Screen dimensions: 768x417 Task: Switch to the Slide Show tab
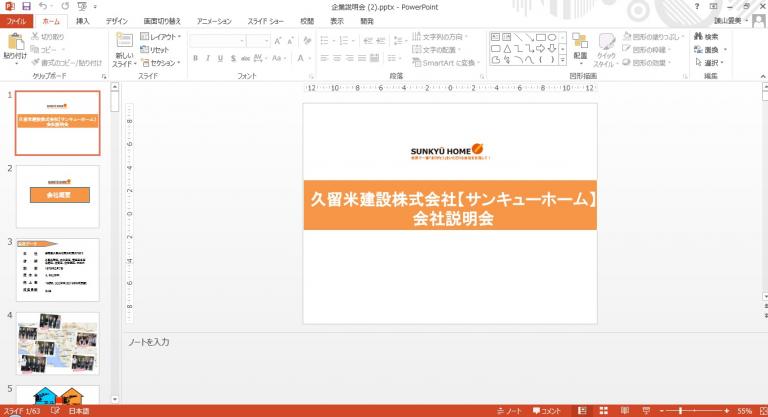265,21
